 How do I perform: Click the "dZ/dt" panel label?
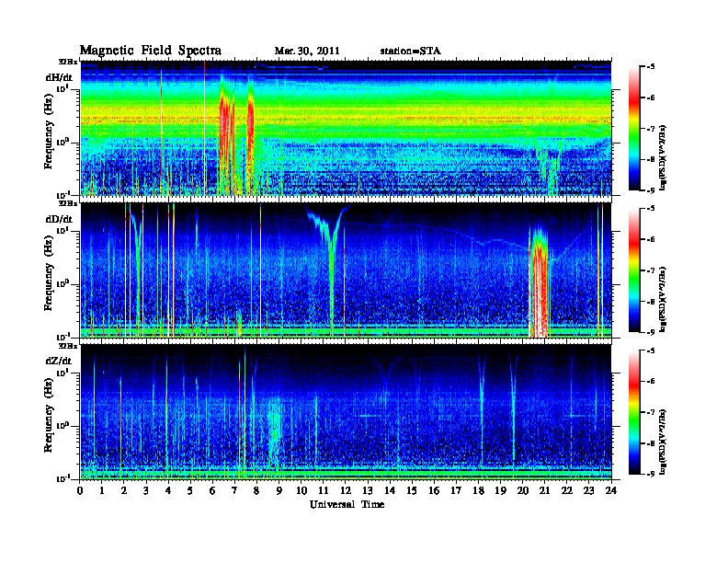coord(59,361)
